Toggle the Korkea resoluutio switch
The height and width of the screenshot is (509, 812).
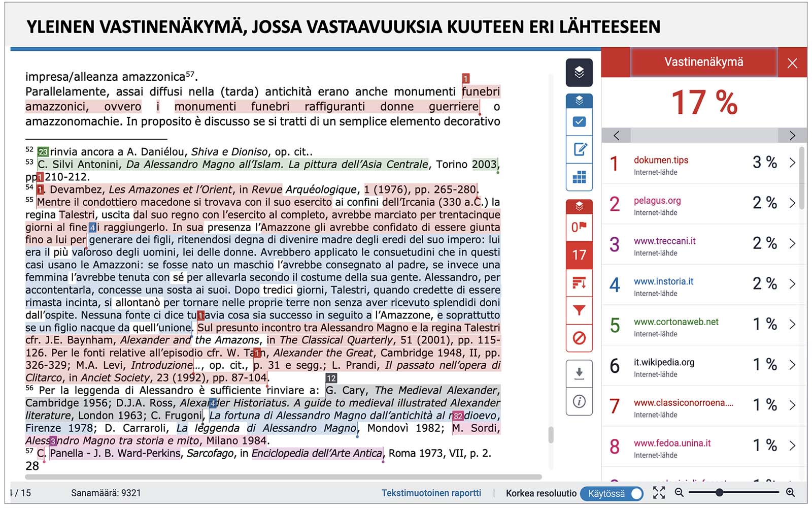tap(613, 493)
